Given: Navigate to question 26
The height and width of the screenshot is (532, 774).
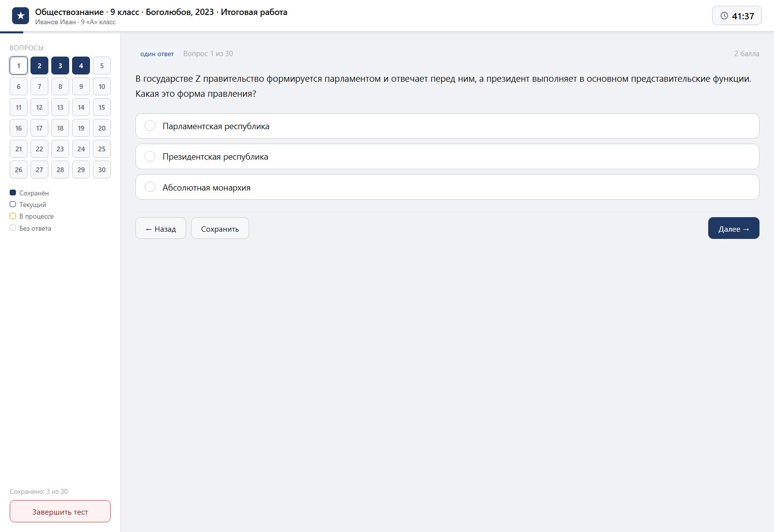Looking at the screenshot, I should (18, 170).
